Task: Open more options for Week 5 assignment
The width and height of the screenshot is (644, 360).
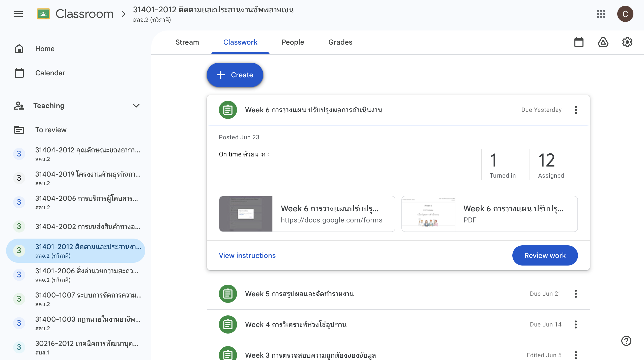Action: coord(576,294)
